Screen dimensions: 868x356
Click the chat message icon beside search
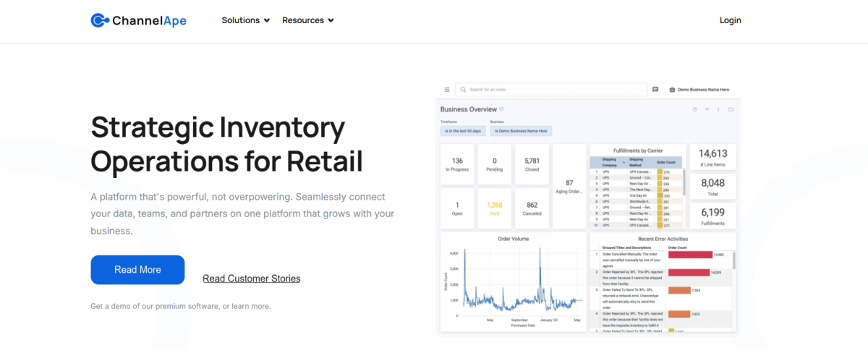(x=655, y=90)
